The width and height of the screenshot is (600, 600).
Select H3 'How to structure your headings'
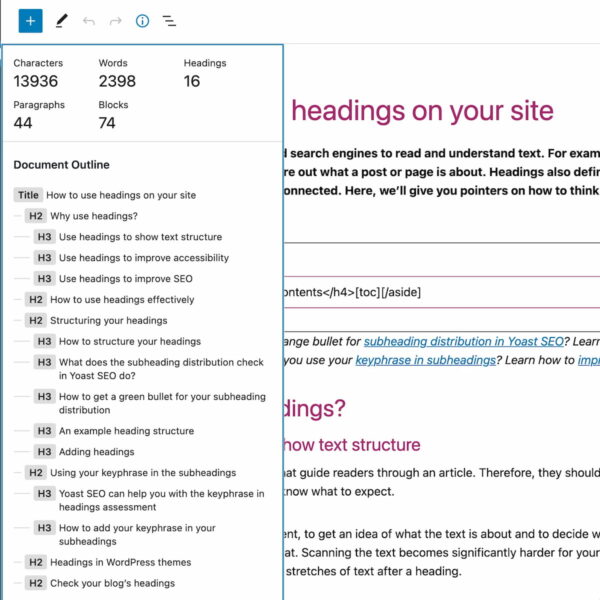click(x=117, y=341)
